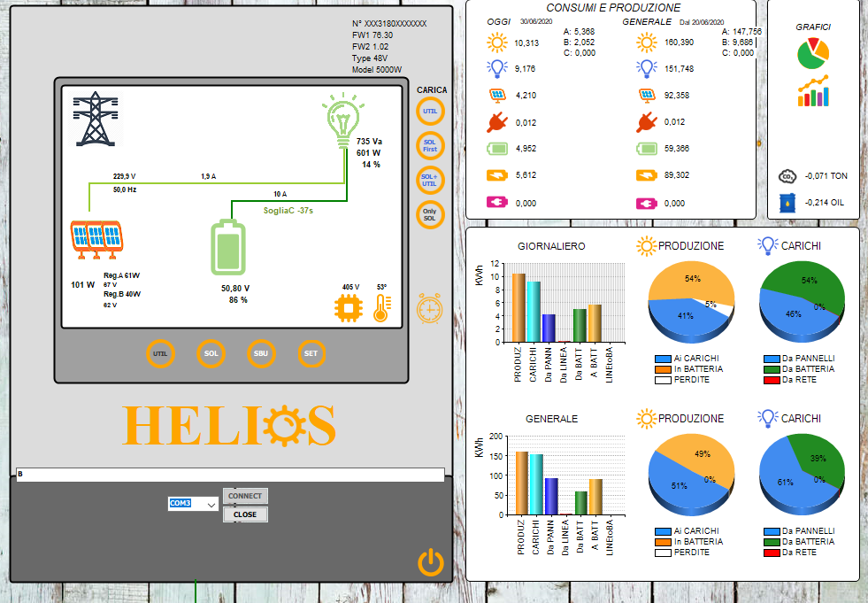
Task: Click the blue oil barrel icon
Action: pos(787,203)
